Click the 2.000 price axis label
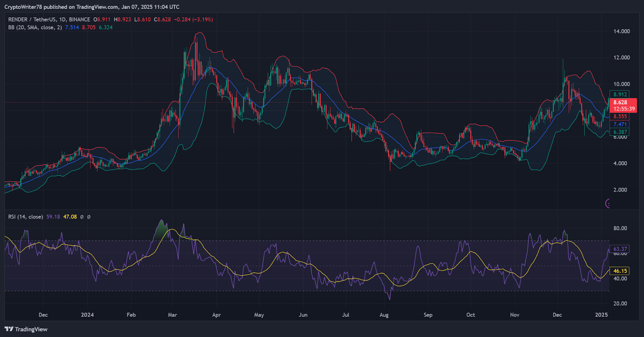Image resolution: width=644 pixels, height=337 pixels. coord(620,190)
